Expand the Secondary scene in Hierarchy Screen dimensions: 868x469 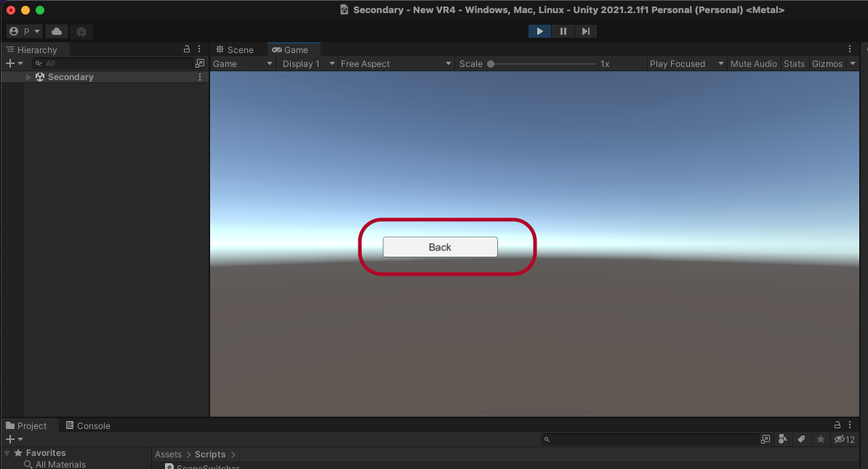click(x=28, y=77)
